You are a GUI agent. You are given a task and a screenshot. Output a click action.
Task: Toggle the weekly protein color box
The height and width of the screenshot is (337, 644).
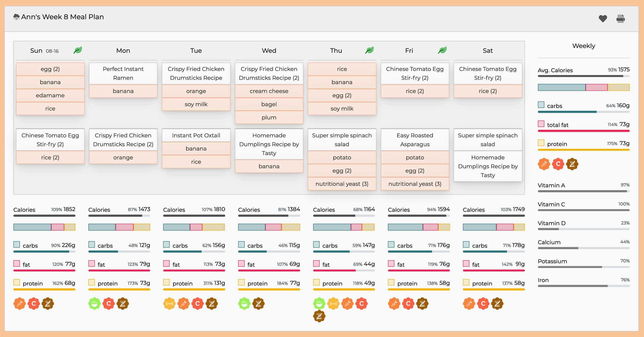541,143
